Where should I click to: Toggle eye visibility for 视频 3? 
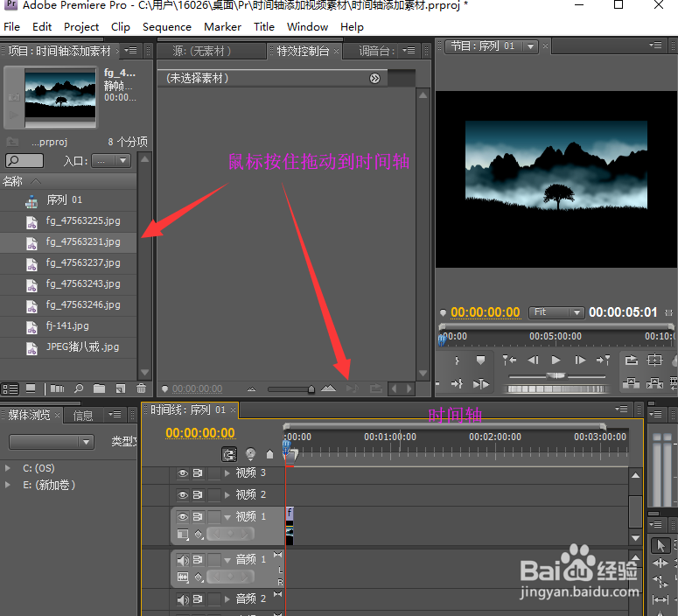pyautogui.click(x=183, y=473)
